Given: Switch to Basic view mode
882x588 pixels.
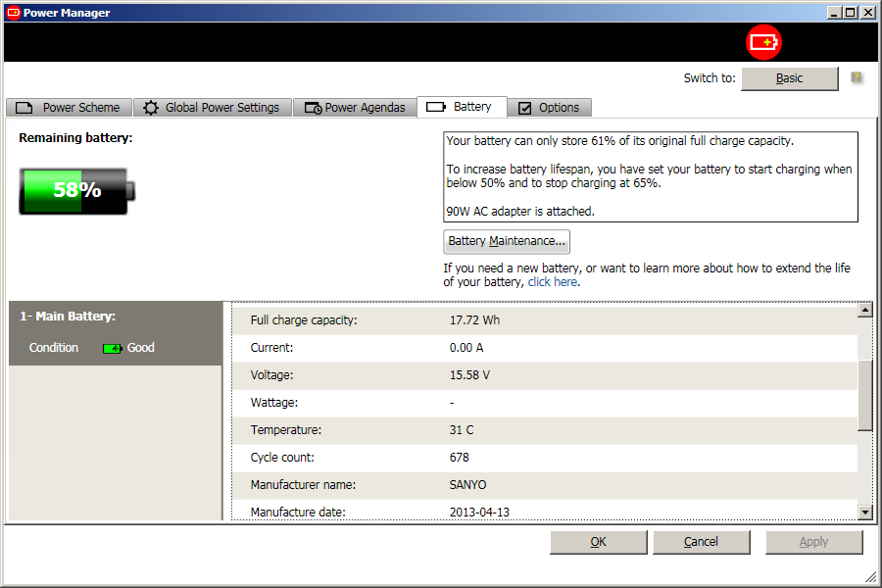Looking at the screenshot, I should click(789, 78).
